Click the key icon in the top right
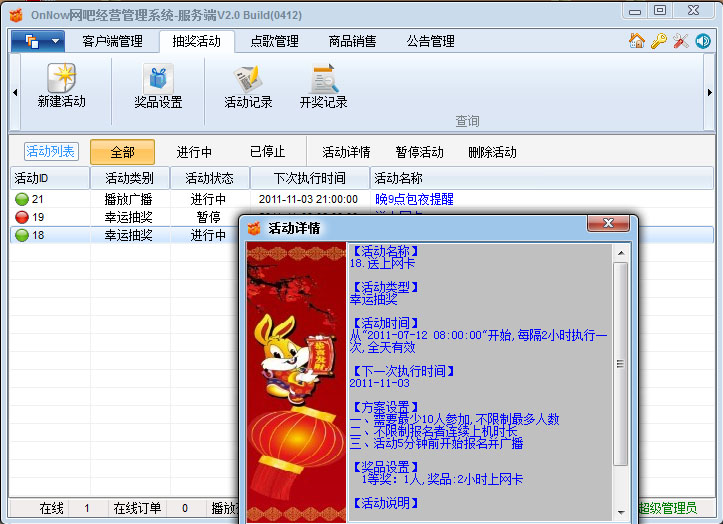 coord(658,41)
